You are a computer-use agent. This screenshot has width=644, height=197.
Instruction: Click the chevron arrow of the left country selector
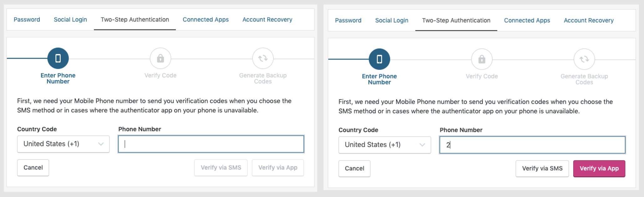click(x=101, y=144)
